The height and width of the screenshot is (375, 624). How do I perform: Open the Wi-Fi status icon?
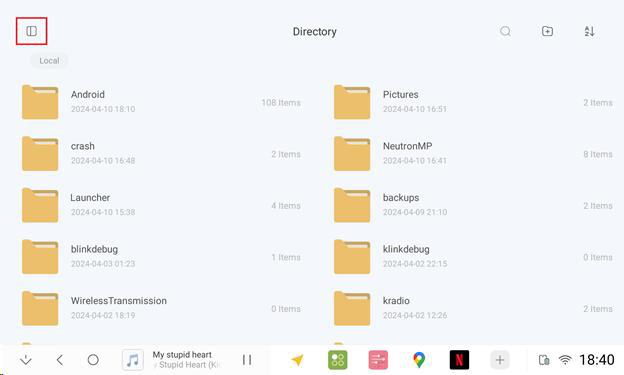[565, 360]
